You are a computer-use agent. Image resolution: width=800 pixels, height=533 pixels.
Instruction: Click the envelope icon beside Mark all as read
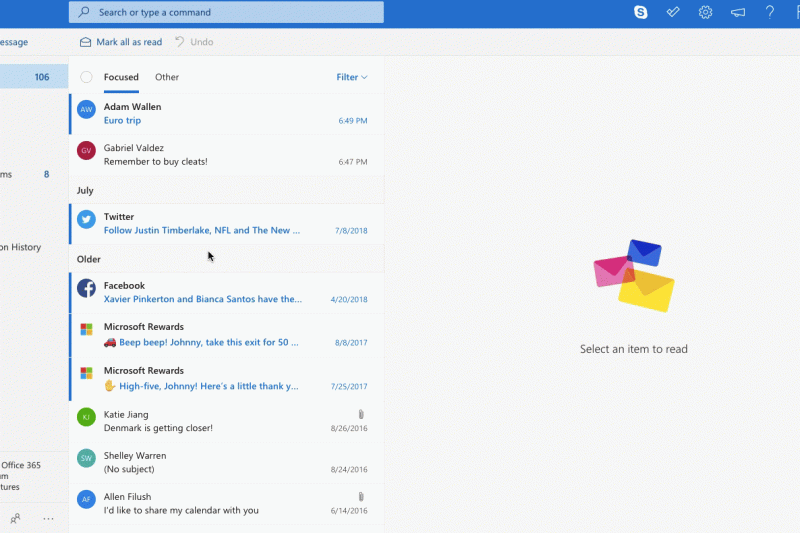pos(85,42)
